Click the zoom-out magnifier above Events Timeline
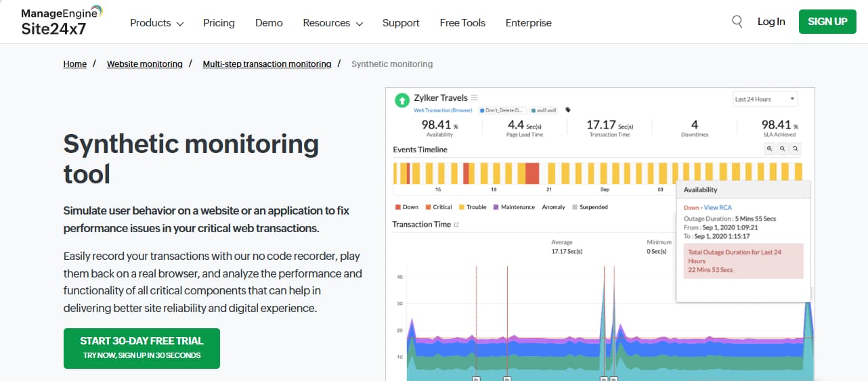 point(783,150)
